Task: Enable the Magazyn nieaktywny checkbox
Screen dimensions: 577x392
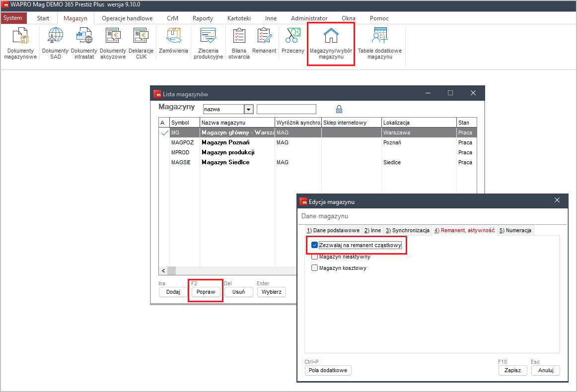Action: pyautogui.click(x=314, y=257)
